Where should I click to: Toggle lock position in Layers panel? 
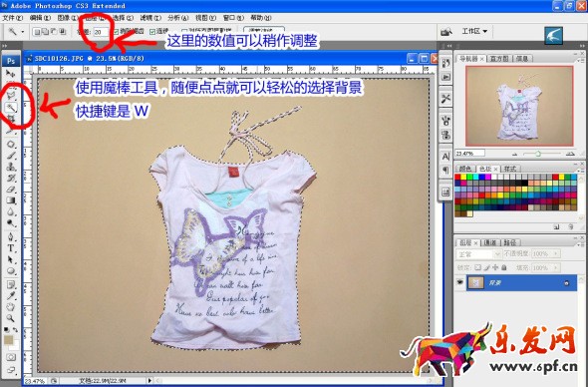coord(495,267)
